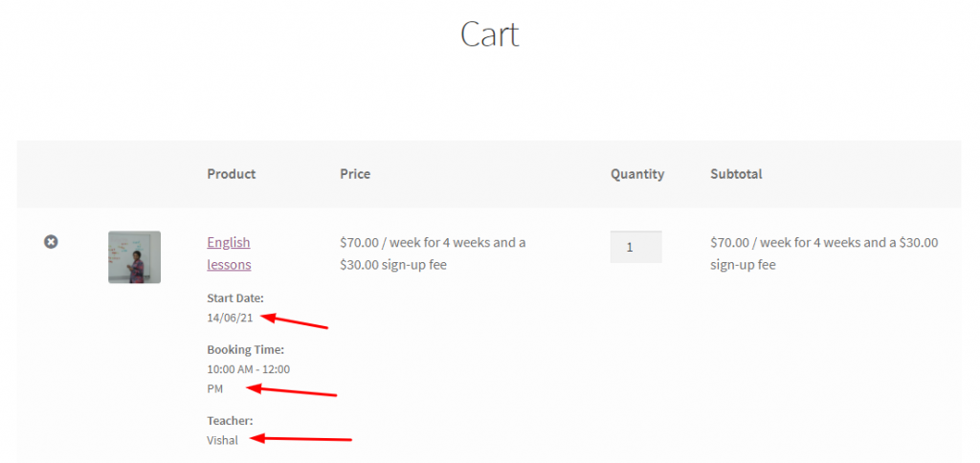Select the Product column header
Screen dimensions: 980x463
232,174
